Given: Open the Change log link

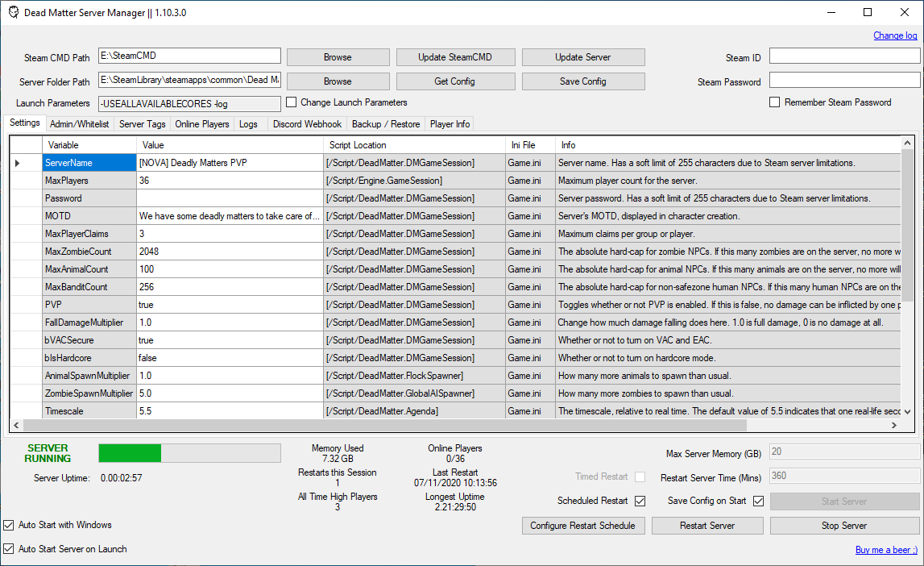Looking at the screenshot, I should coord(896,35).
